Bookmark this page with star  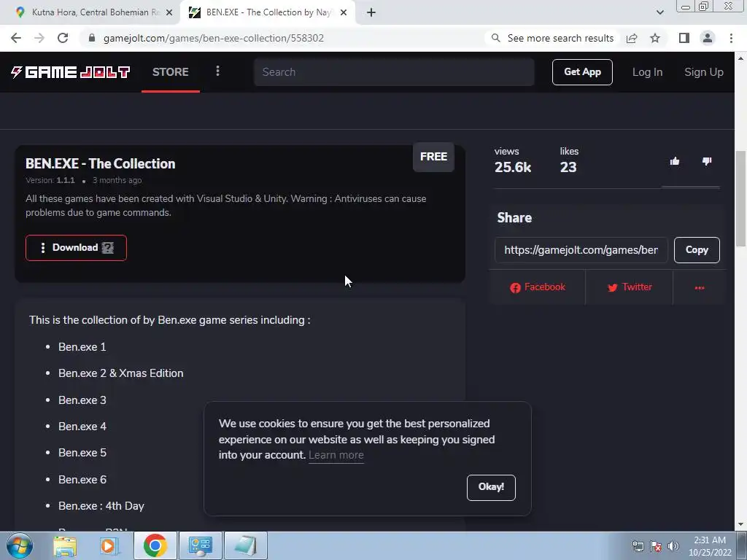tap(655, 38)
